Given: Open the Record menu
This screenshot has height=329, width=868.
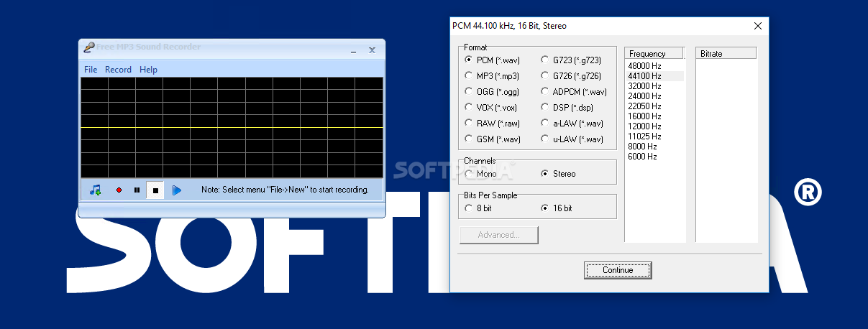Looking at the screenshot, I should pyautogui.click(x=118, y=70).
